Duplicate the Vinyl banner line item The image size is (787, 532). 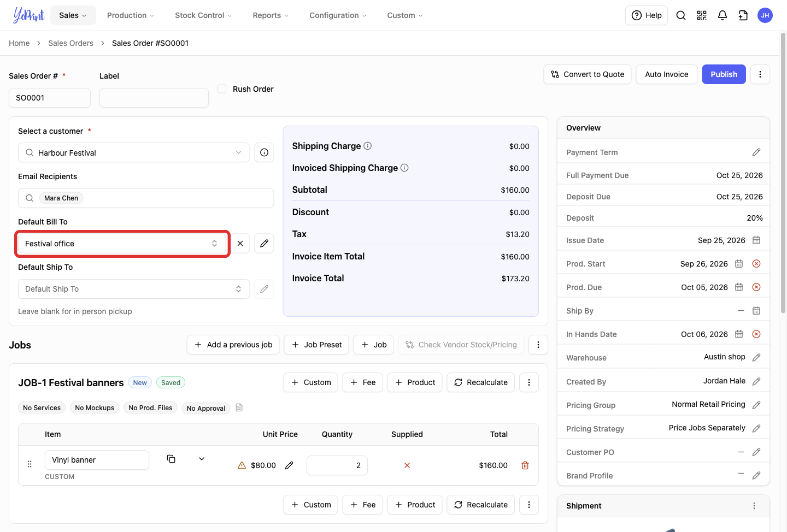pos(171,459)
